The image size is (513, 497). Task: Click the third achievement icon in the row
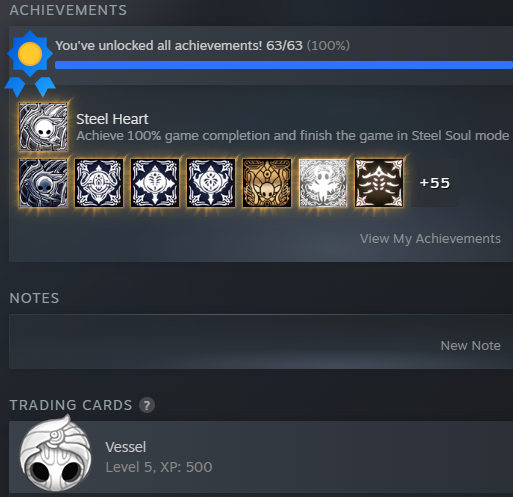(155, 183)
